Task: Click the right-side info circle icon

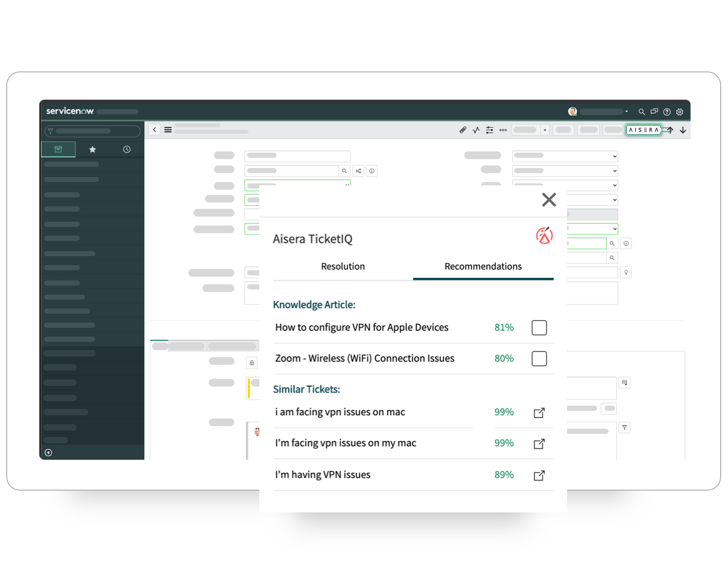Action: (626, 243)
